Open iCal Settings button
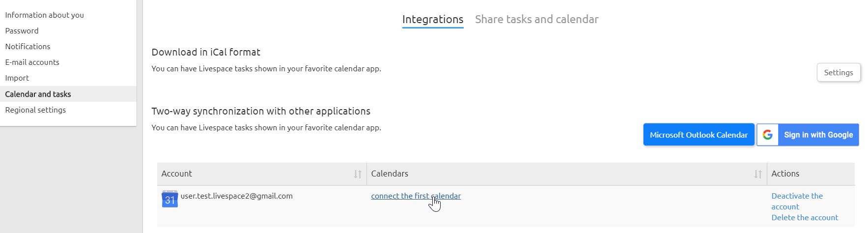 point(838,72)
